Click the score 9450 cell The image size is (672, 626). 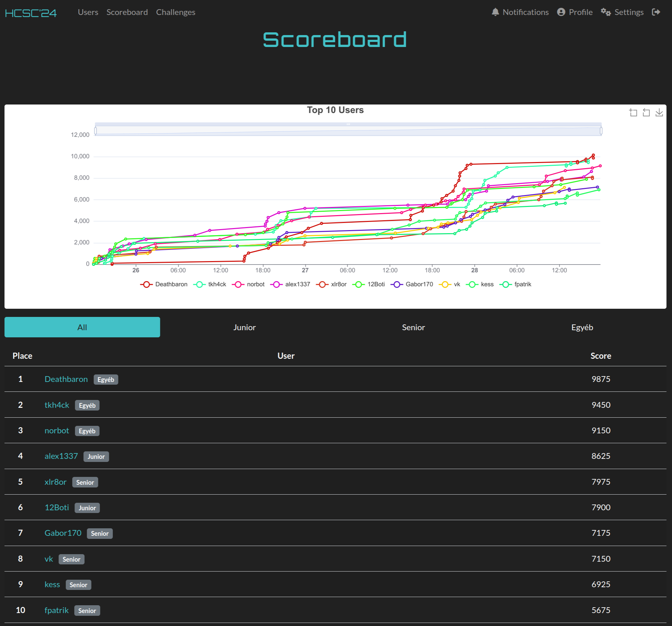[601, 405]
